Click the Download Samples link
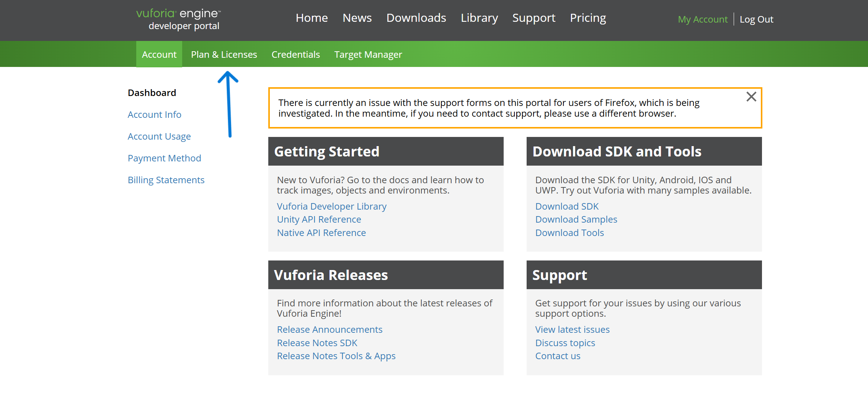 tap(576, 220)
